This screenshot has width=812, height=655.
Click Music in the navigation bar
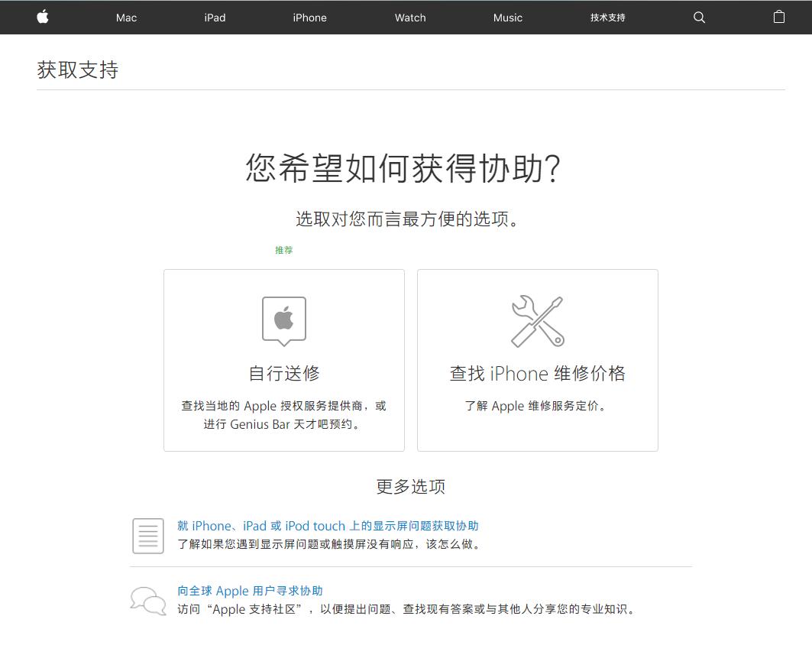[507, 17]
